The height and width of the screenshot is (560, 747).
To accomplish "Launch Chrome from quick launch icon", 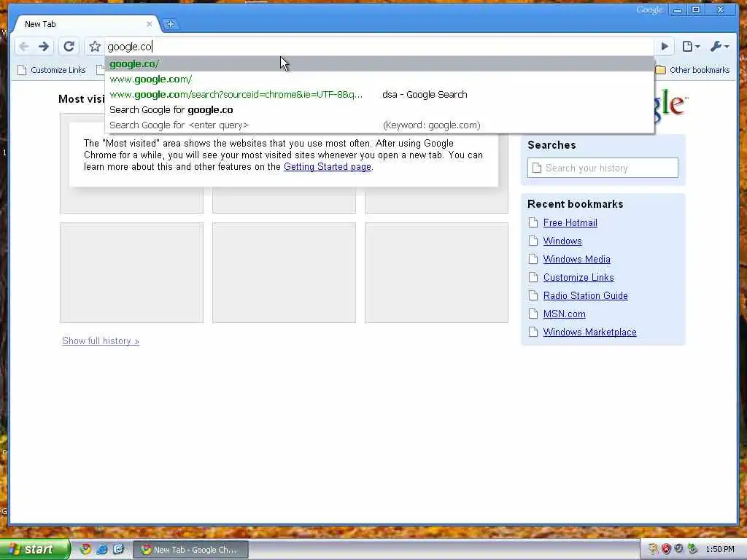I will [85, 549].
